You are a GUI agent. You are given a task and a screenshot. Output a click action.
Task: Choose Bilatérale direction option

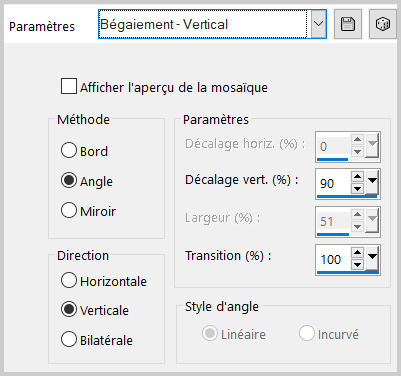coord(69,339)
